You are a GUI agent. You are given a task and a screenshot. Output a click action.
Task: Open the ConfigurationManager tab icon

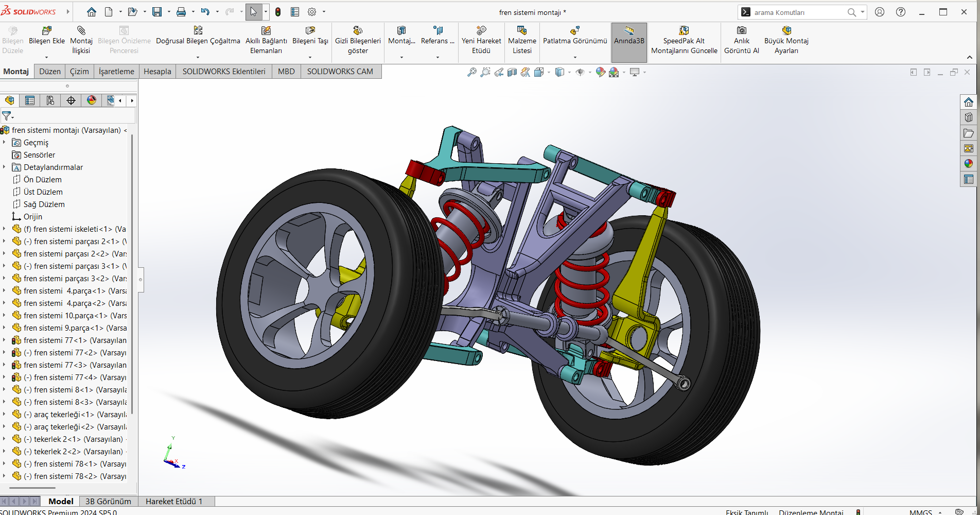coord(50,100)
